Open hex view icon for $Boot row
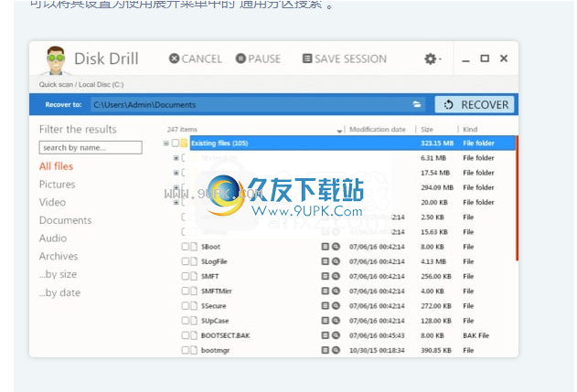Screen dimensions: 577x392 pyautogui.click(x=325, y=247)
